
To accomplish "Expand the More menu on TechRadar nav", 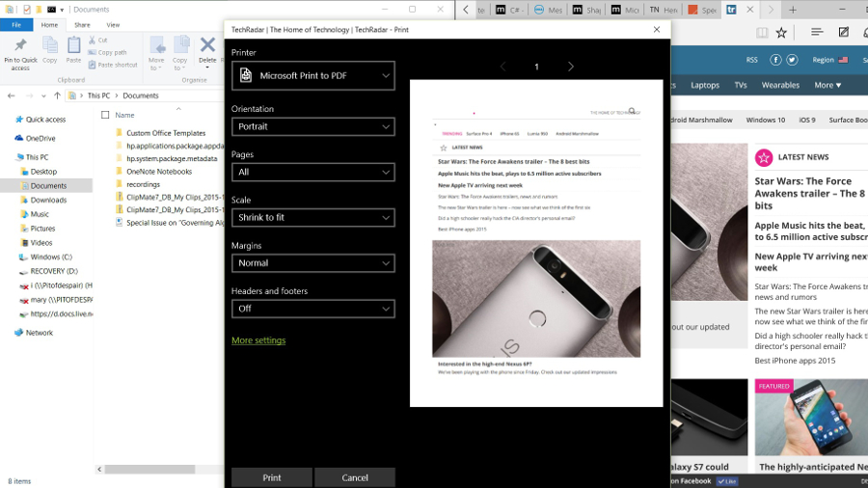I will (827, 85).
